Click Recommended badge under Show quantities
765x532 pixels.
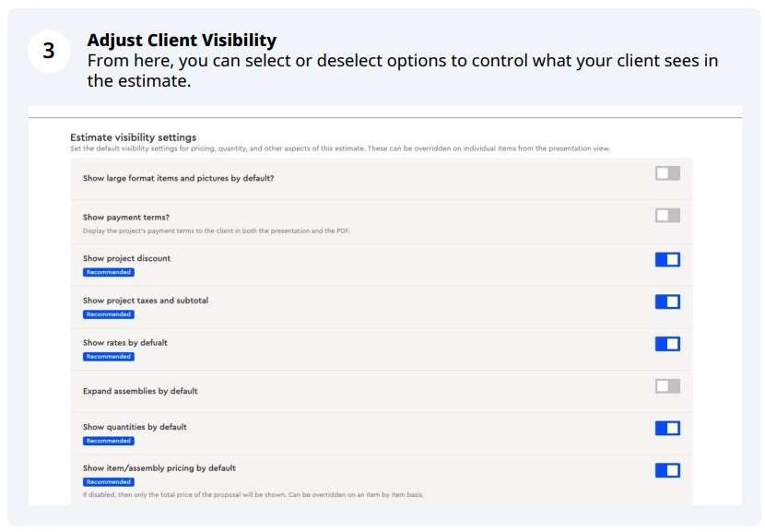[109, 441]
